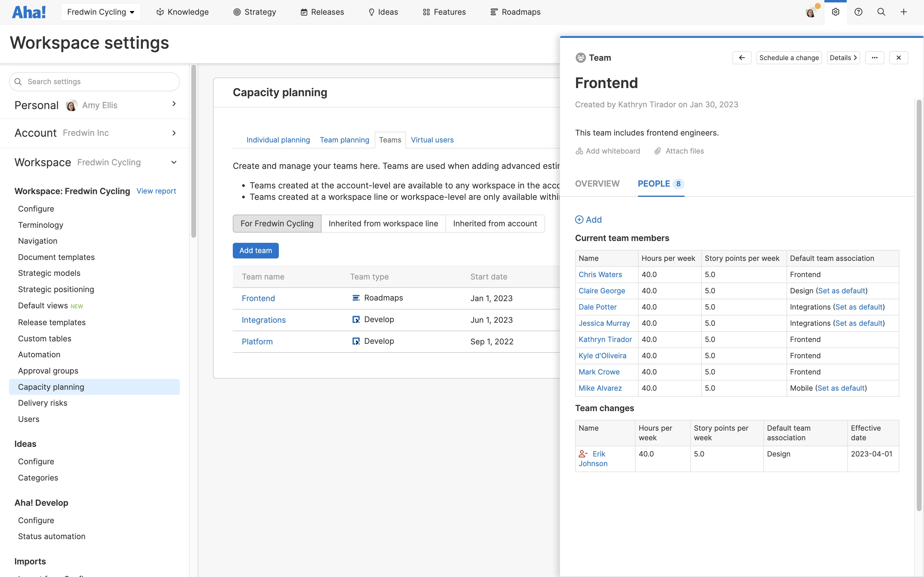924x577 pixels.
Task: Open the three-dots more options menu
Action: pyautogui.click(x=874, y=58)
